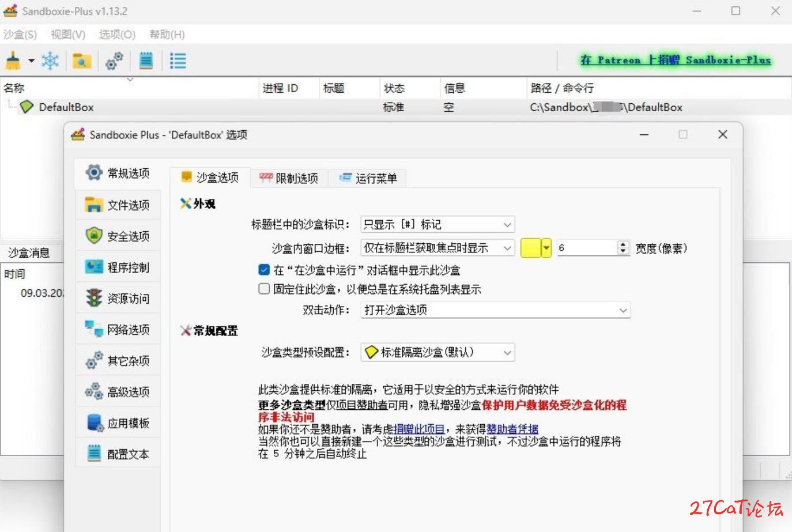Click the 捐赠此项目 link

click(419, 429)
